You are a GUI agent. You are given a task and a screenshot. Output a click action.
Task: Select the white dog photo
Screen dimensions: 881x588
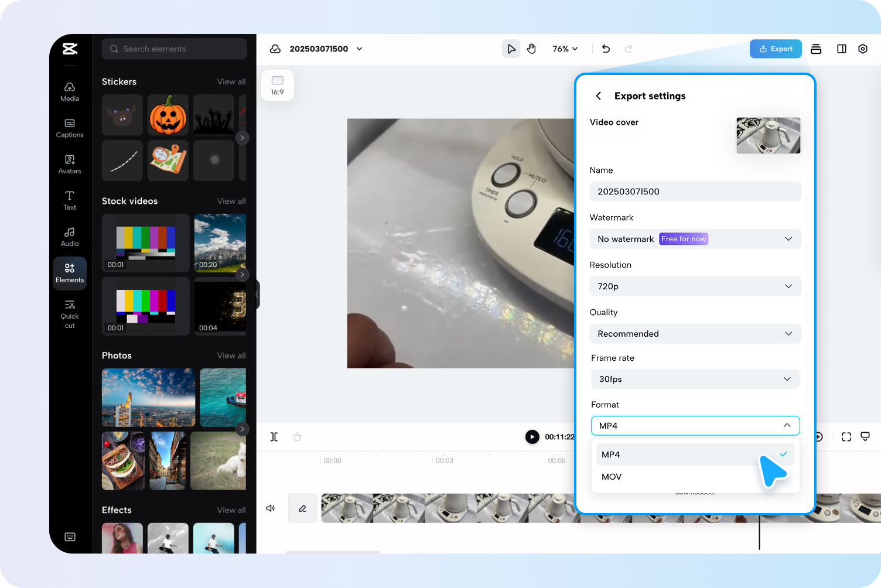click(218, 461)
